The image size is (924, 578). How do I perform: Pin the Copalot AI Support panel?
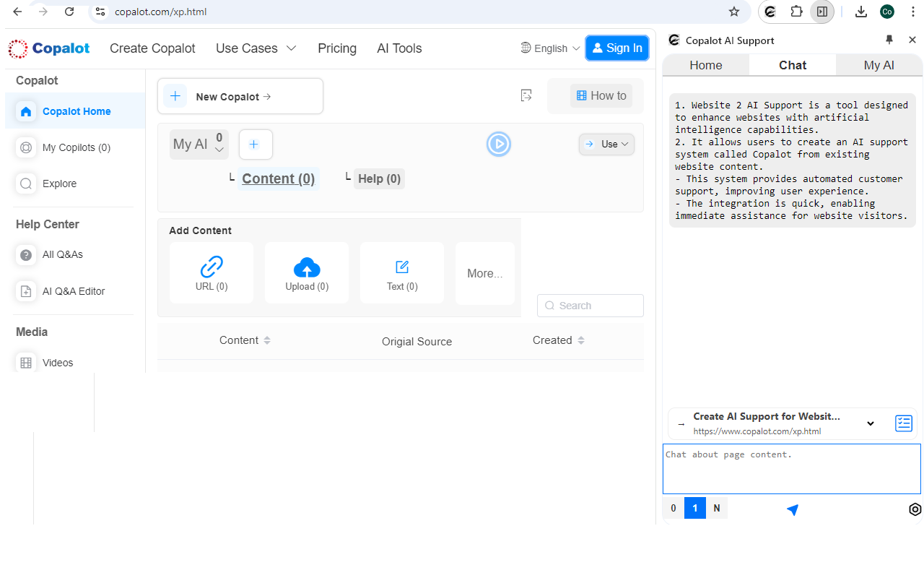pyautogui.click(x=889, y=40)
